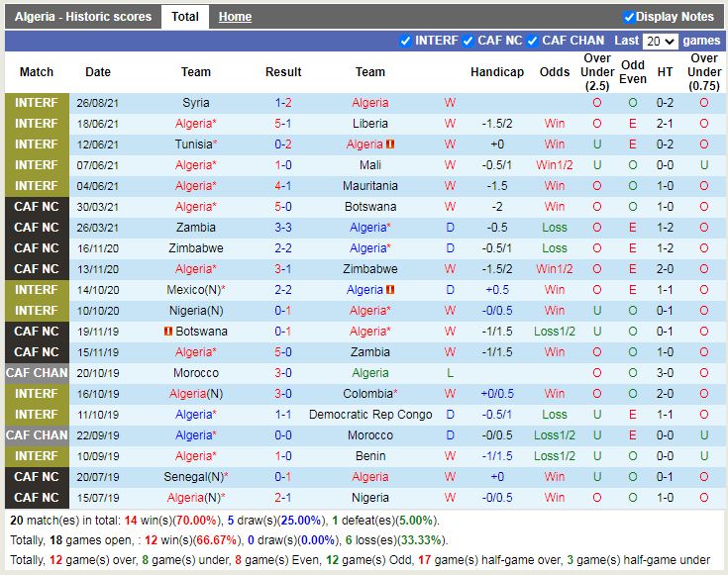This screenshot has height=575, width=728.
Task: Uncheck the INTERF filter checkbox
Action: pyautogui.click(x=404, y=41)
